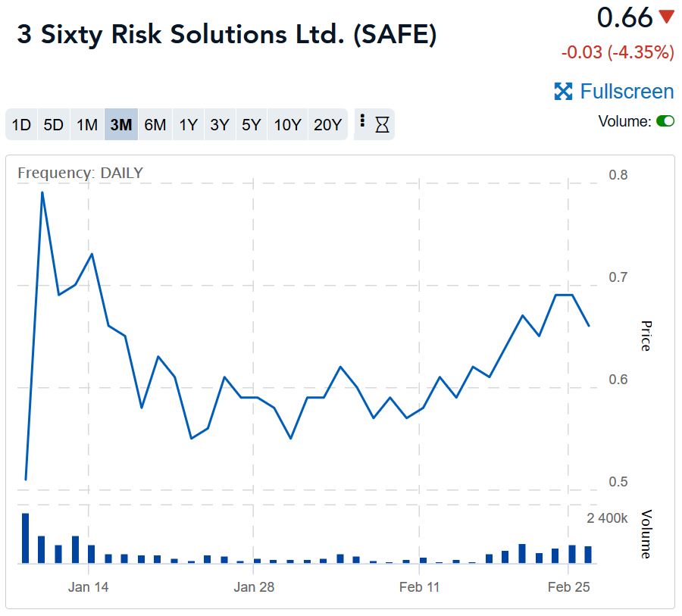Toggle the Volume switch off
Screen dimensions: 682x616
[x=665, y=121]
